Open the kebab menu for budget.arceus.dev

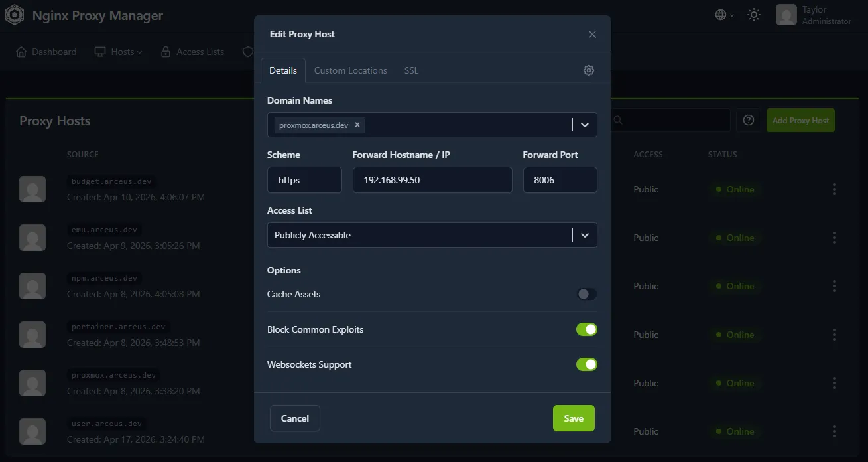pyautogui.click(x=834, y=189)
